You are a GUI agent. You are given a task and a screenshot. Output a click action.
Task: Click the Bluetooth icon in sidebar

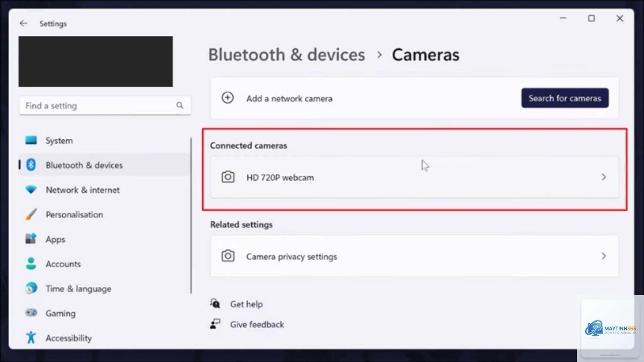click(x=31, y=165)
